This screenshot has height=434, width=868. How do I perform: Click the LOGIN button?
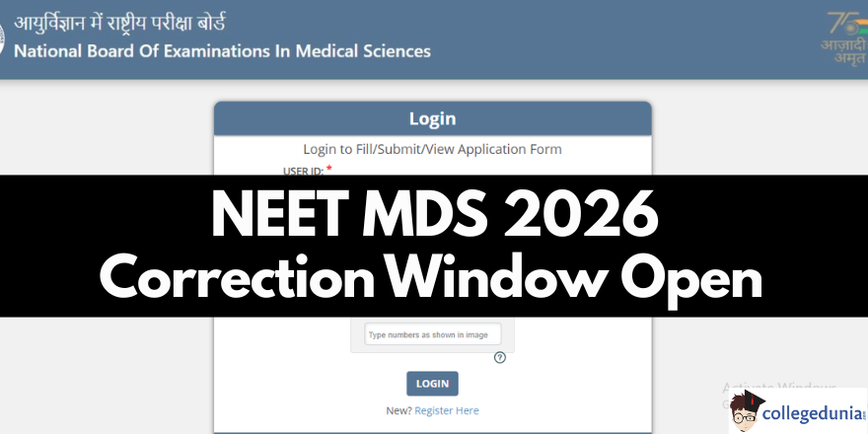pyautogui.click(x=432, y=384)
